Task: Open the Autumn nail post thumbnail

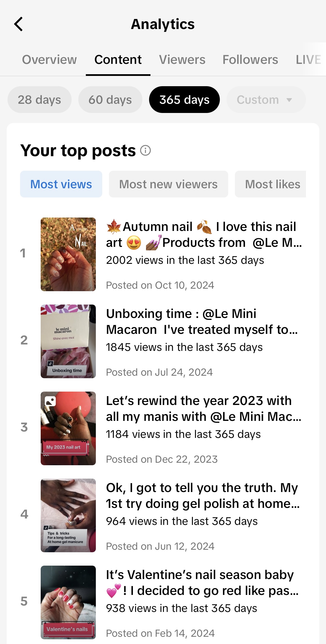Action: pos(68,254)
